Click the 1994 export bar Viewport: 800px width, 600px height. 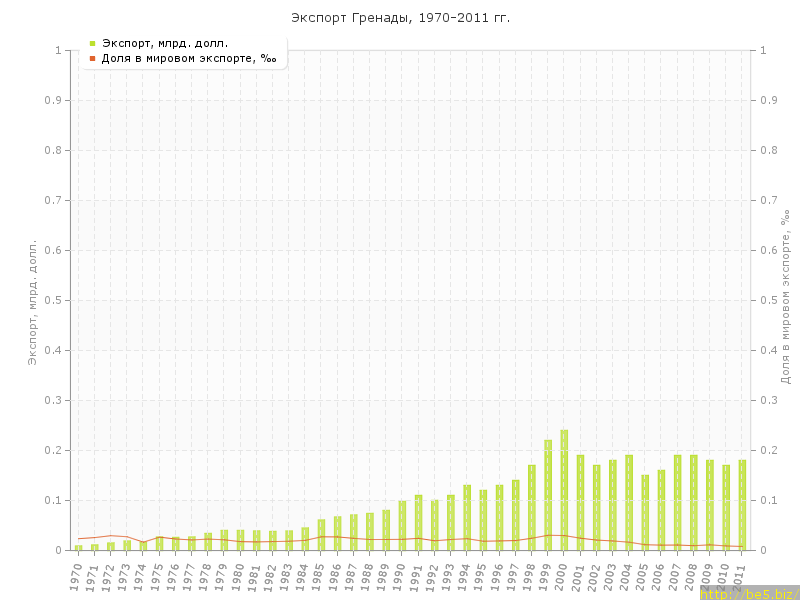coord(467,517)
